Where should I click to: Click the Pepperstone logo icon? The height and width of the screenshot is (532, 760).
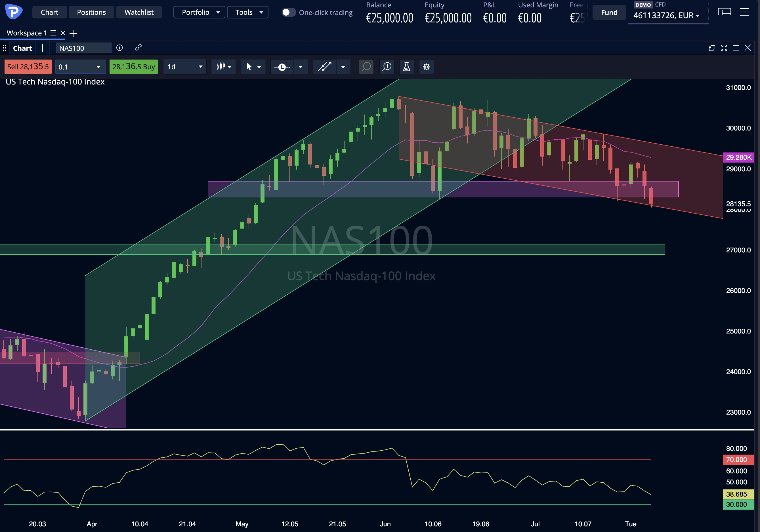pyautogui.click(x=14, y=12)
